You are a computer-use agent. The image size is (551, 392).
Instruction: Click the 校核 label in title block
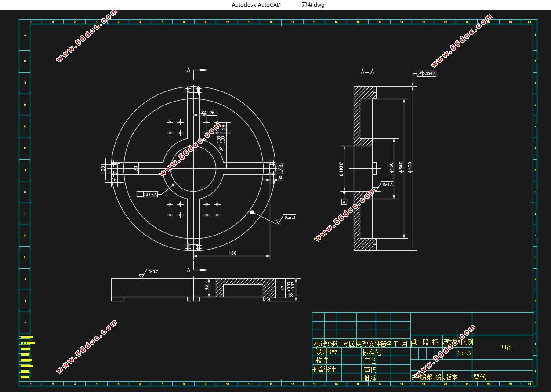[322, 361]
